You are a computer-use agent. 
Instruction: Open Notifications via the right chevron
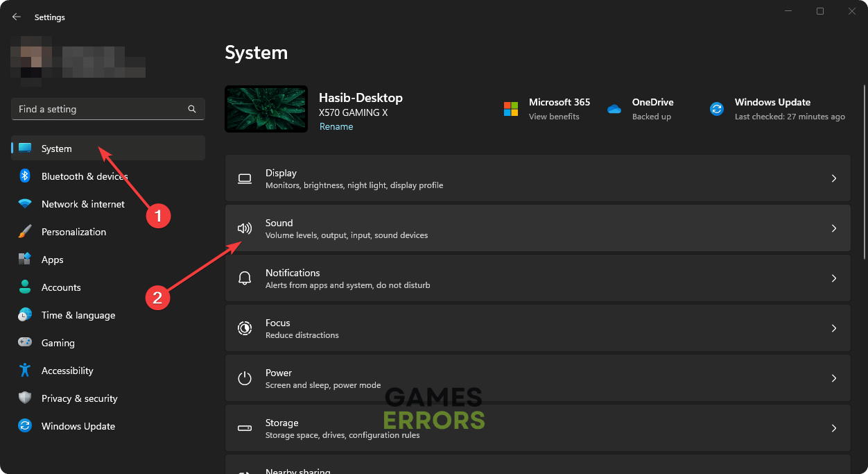click(834, 278)
